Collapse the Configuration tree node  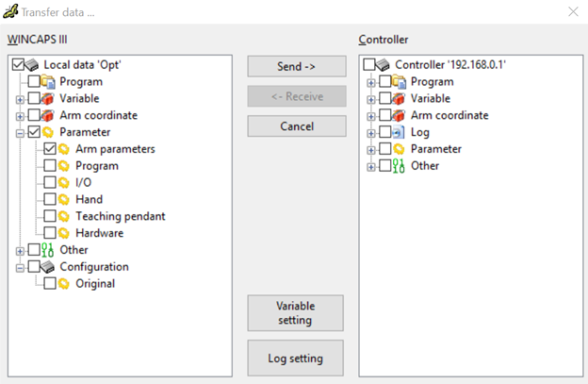click(20, 268)
